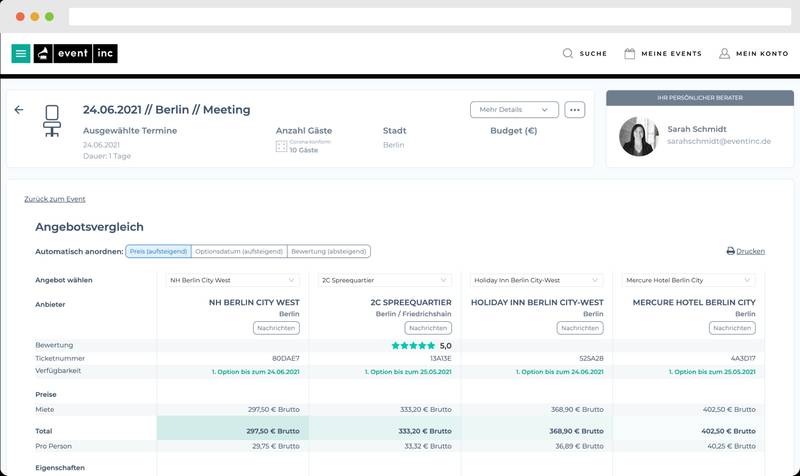Follow the Zurück zum Event link
The height and width of the screenshot is (476, 800).
[x=55, y=199]
